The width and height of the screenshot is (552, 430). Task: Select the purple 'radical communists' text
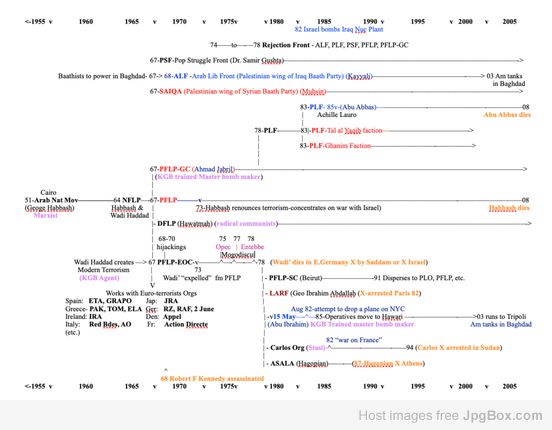246,224
